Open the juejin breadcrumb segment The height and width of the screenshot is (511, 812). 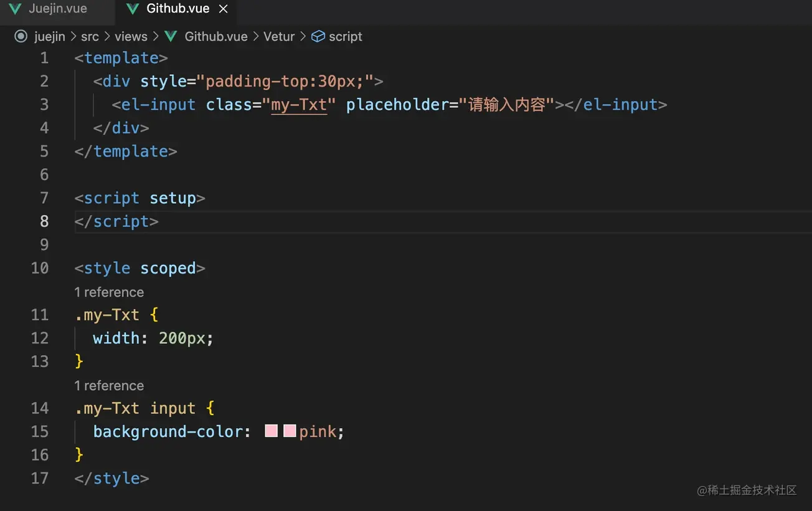[50, 37]
